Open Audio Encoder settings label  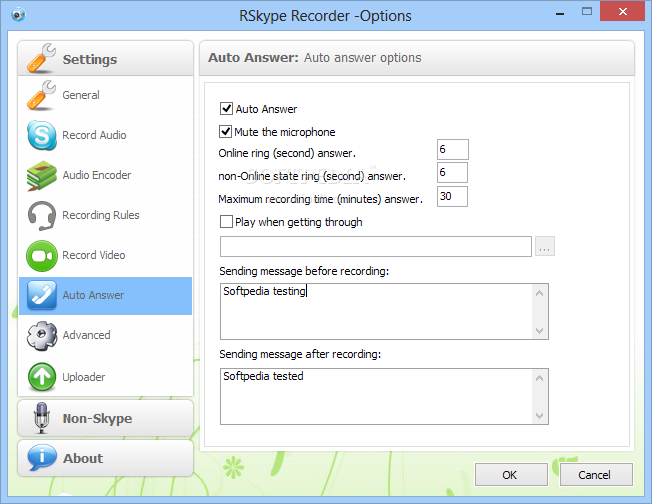pos(96,175)
